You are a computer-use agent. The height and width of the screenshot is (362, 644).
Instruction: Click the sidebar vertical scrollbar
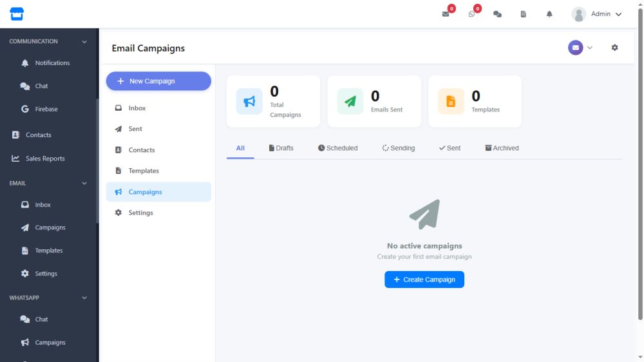tap(97, 161)
